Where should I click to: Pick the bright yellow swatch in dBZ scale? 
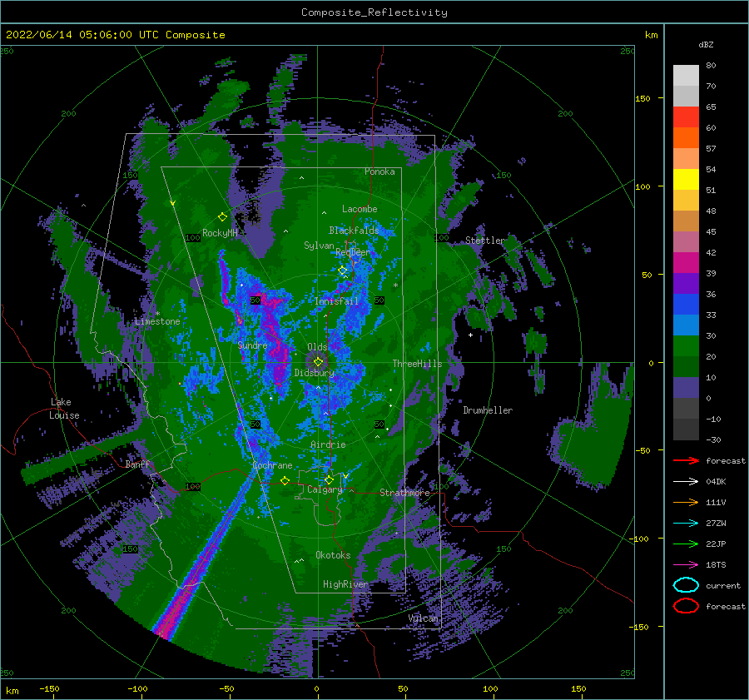coord(686,179)
